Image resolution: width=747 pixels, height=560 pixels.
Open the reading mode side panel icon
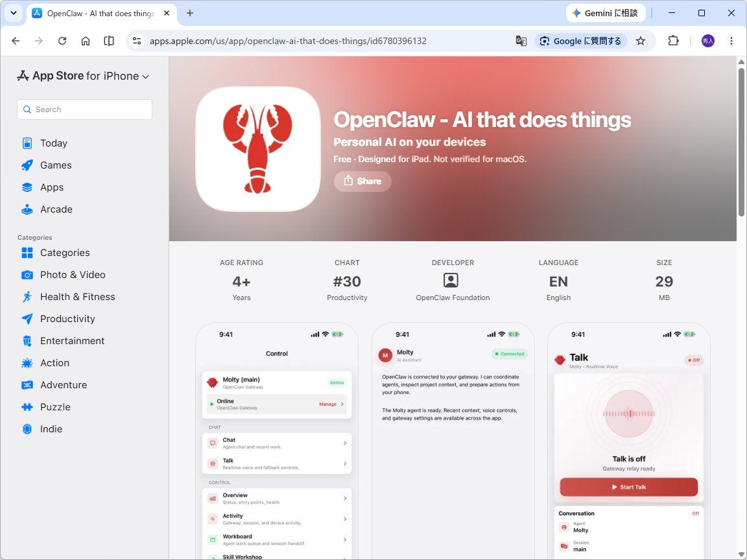coord(109,41)
